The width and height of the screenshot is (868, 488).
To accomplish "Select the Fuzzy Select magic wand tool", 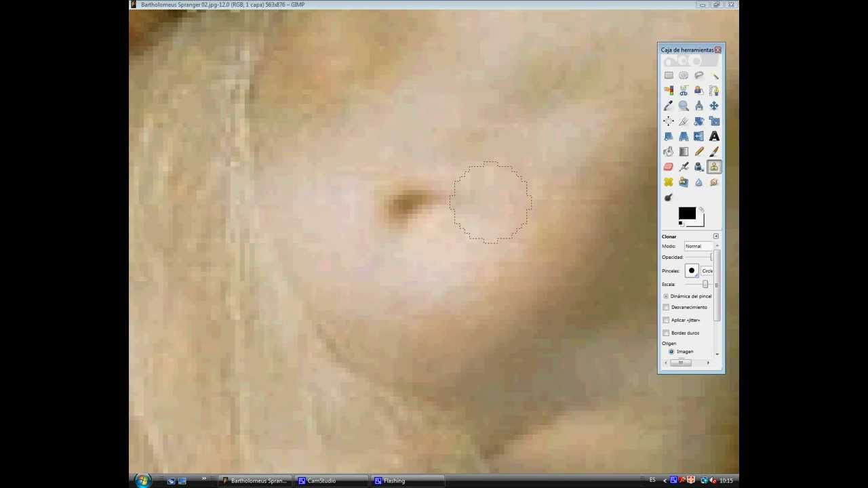I will (714, 75).
